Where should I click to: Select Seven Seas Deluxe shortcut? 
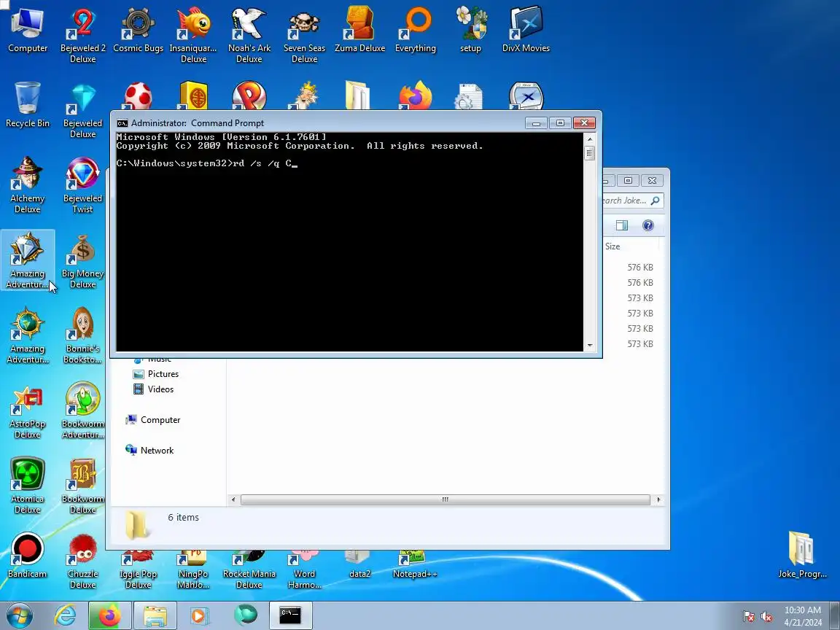pos(304,35)
